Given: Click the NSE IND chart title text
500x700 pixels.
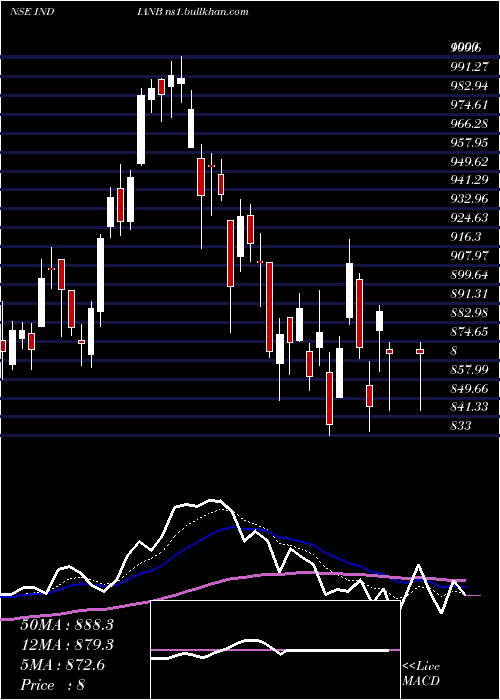Looking at the screenshot, I should click(x=32, y=12).
